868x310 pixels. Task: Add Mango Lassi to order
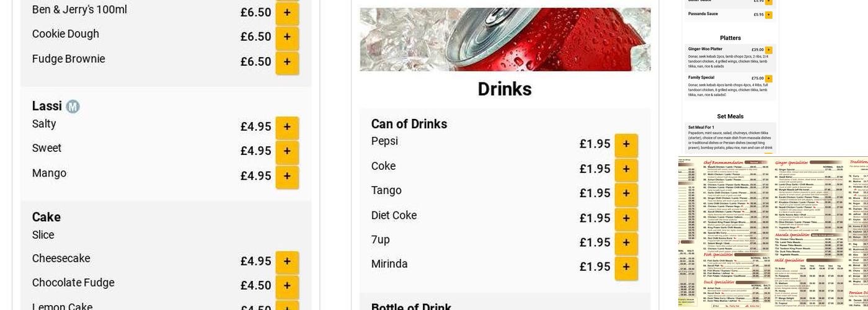pyautogui.click(x=287, y=176)
